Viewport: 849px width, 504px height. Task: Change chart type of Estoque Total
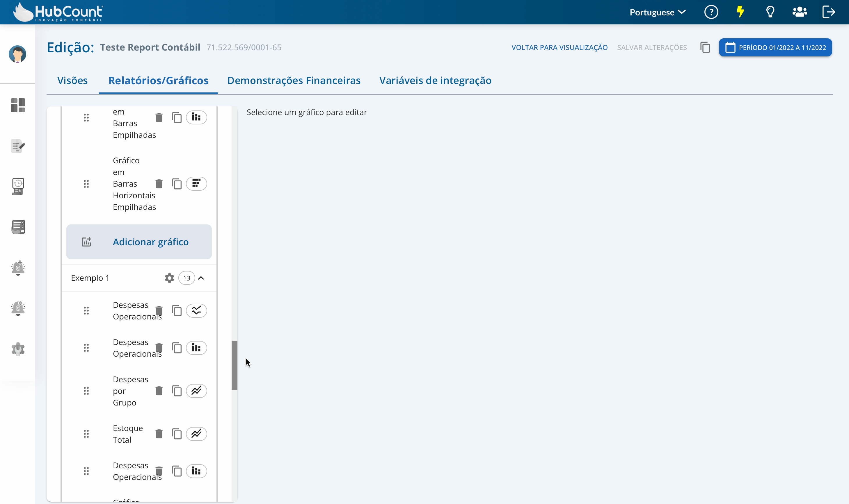pyautogui.click(x=196, y=434)
